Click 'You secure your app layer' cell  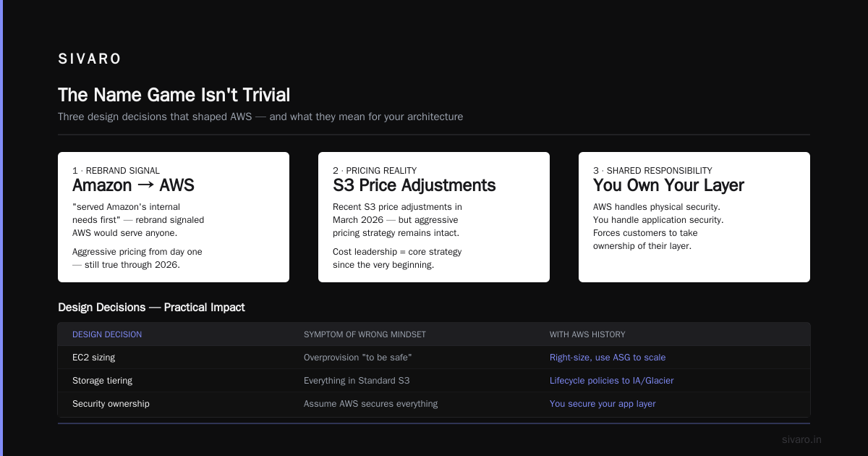[x=603, y=404]
